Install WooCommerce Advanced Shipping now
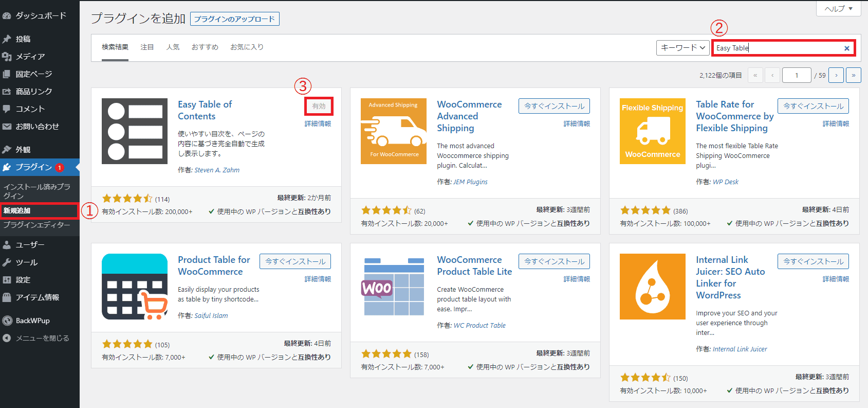 point(554,106)
